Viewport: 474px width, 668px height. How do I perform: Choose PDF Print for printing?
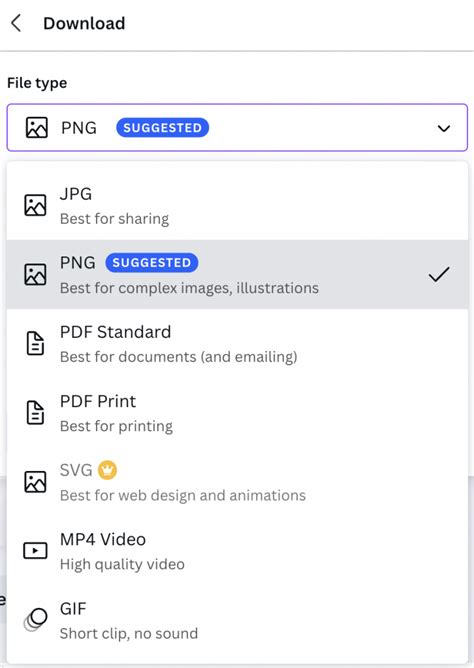coord(237,413)
